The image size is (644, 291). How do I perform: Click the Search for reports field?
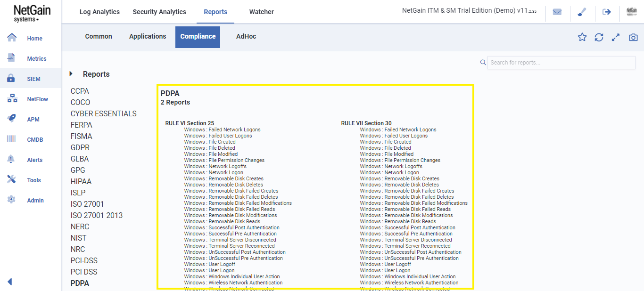(x=561, y=62)
